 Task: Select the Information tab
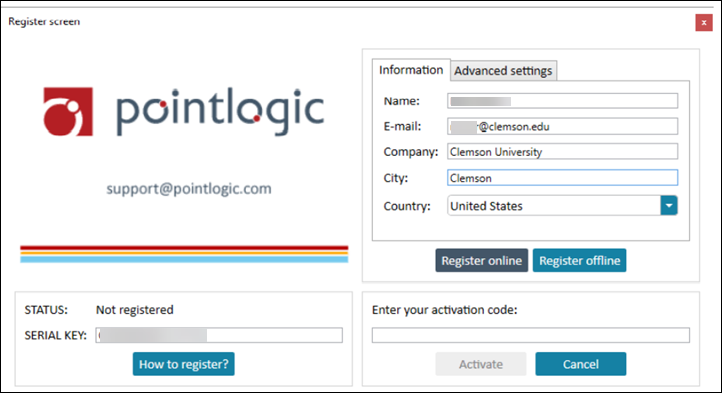[411, 70]
